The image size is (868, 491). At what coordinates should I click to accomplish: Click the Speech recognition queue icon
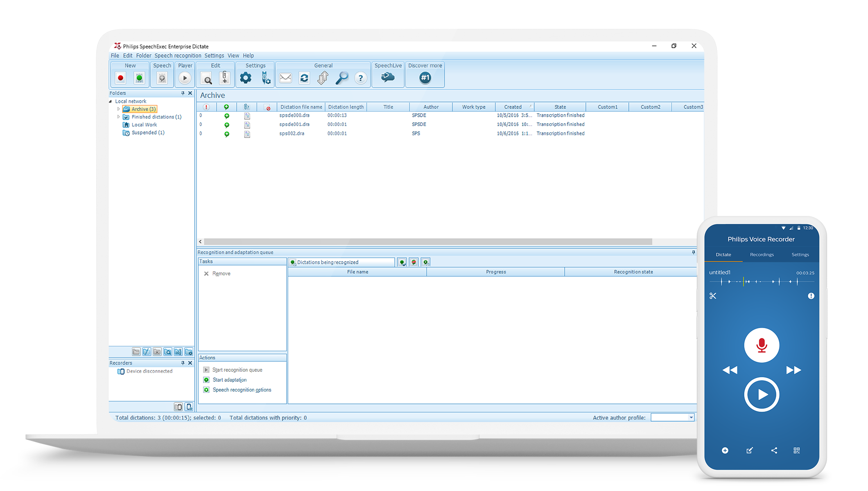162,78
